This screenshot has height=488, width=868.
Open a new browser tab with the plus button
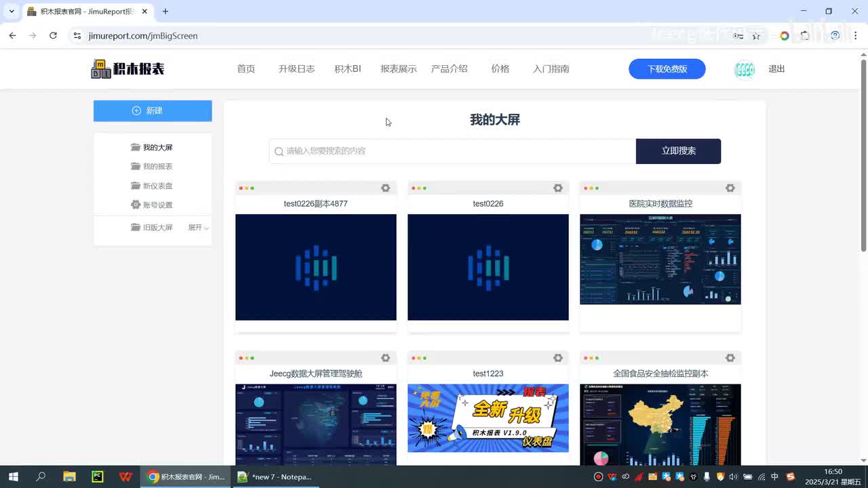click(x=165, y=12)
